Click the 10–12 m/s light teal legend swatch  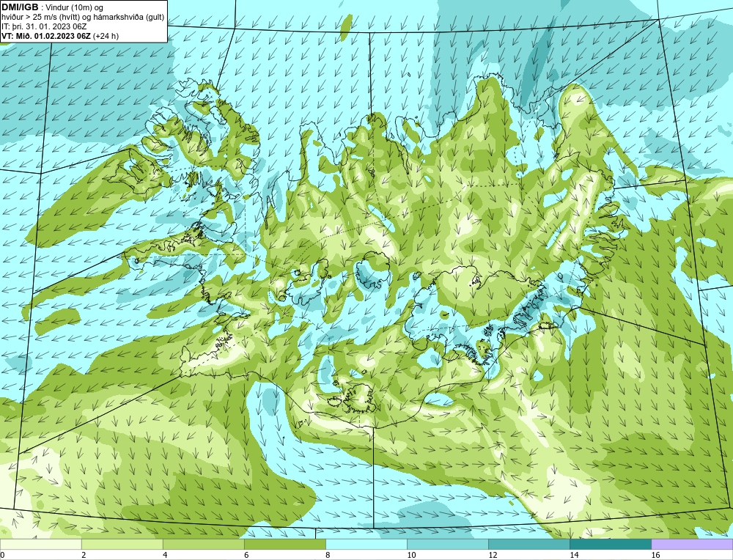447,545
